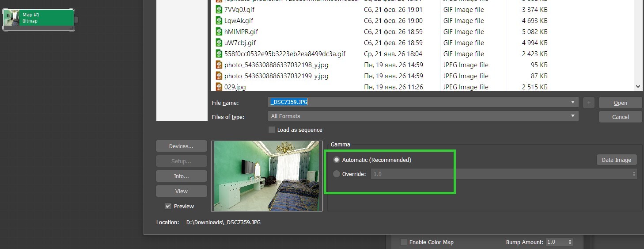Select file photo_5436308886337032199_y.jpg
The height and width of the screenshot is (249, 644).
276,76
